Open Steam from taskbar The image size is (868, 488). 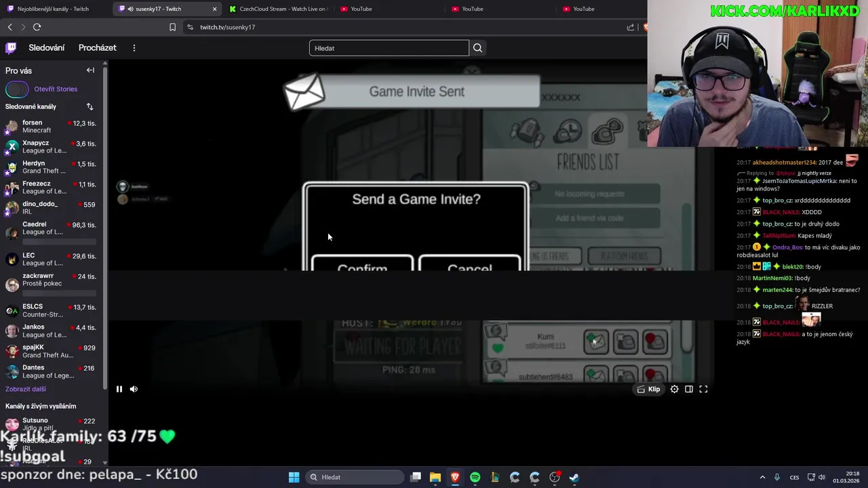(574, 477)
